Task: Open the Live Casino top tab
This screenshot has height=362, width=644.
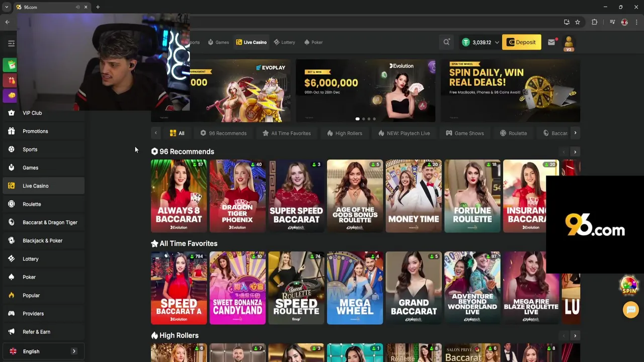Action: click(251, 42)
